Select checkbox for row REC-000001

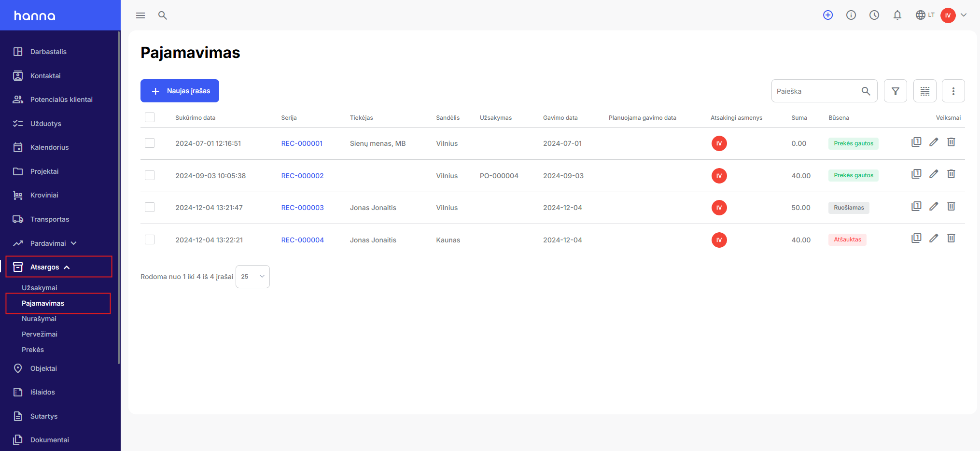point(150,143)
